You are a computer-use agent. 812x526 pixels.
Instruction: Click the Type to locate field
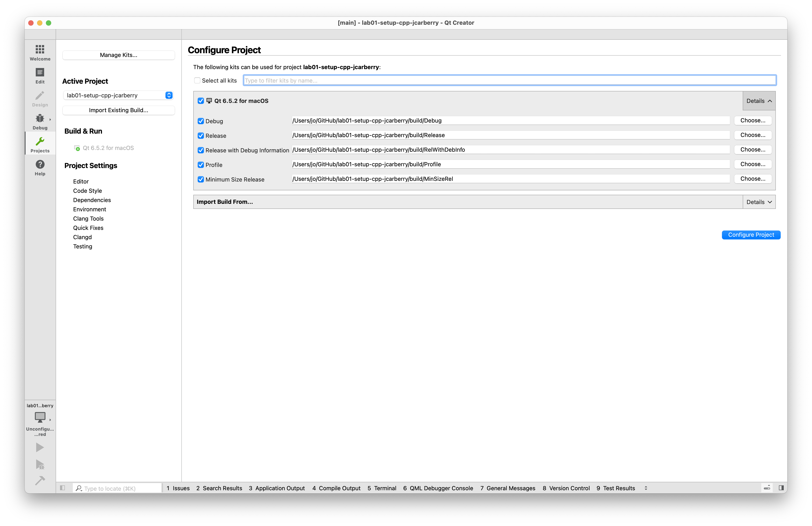[x=117, y=488]
